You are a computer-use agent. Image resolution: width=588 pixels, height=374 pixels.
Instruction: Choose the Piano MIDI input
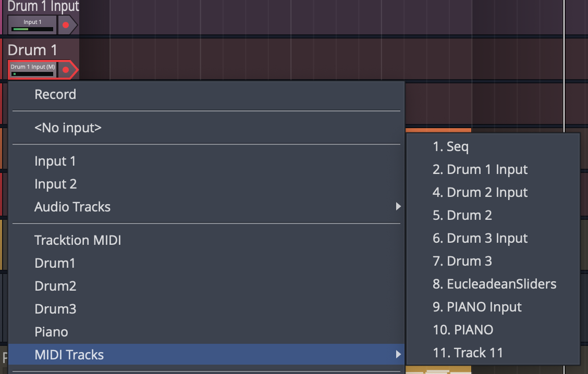coord(51,332)
